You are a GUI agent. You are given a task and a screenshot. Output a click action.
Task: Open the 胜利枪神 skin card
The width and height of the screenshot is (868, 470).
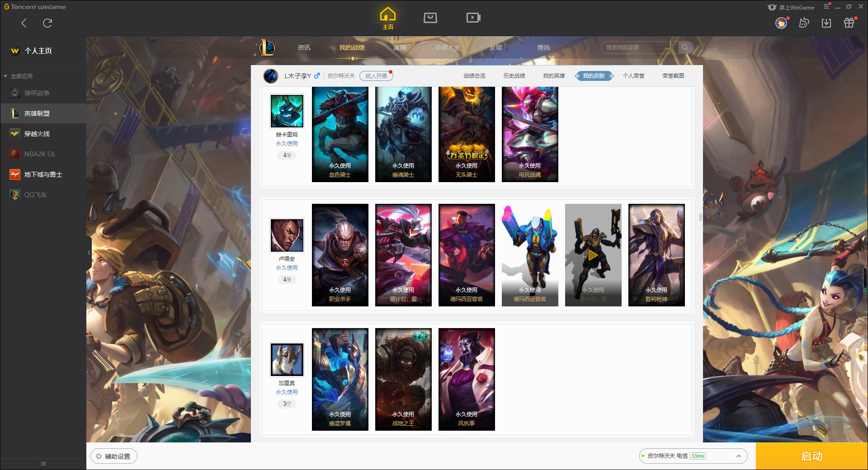(656, 255)
